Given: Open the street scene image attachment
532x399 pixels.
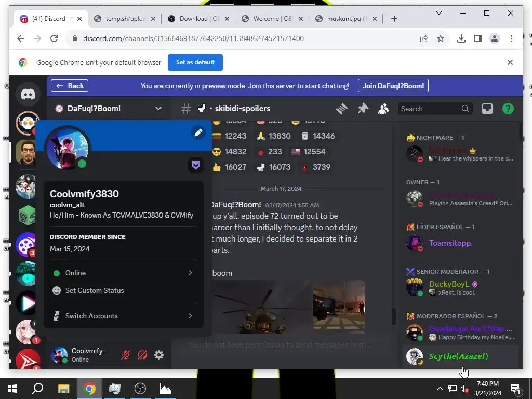Looking at the screenshot, I should coord(339,305).
